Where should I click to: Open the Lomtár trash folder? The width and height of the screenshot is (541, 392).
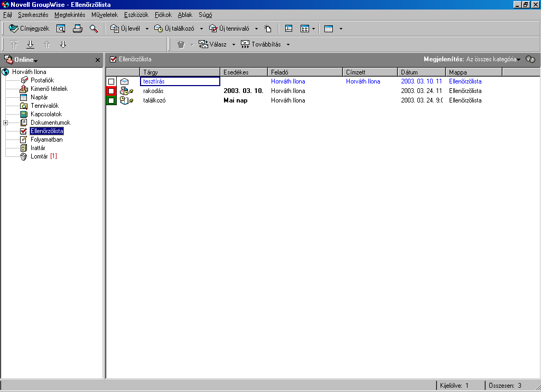coord(39,156)
